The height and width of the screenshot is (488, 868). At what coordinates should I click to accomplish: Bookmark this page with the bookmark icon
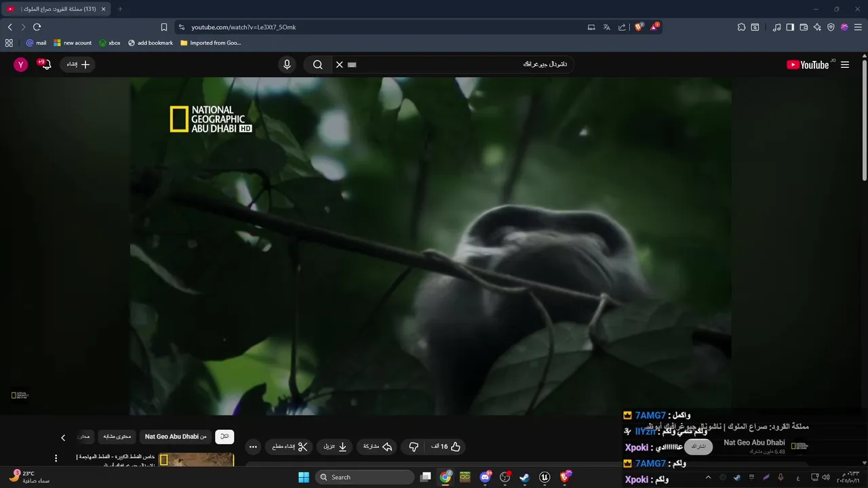click(164, 27)
